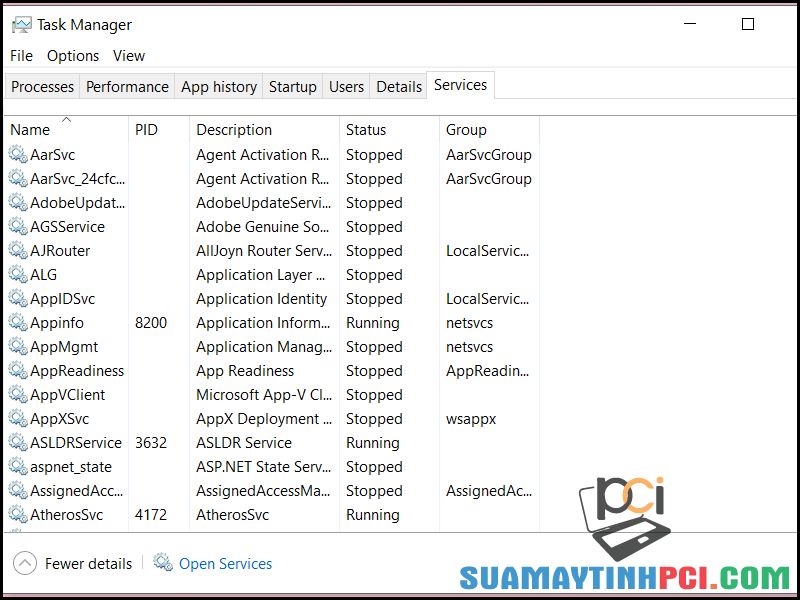Switch to the Startup tab
This screenshot has height=600, width=800.
click(x=293, y=87)
